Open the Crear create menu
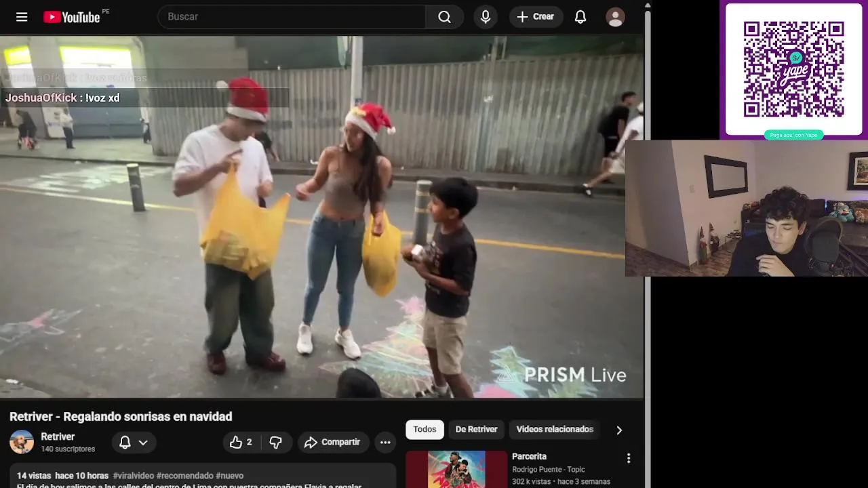 [x=536, y=17]
